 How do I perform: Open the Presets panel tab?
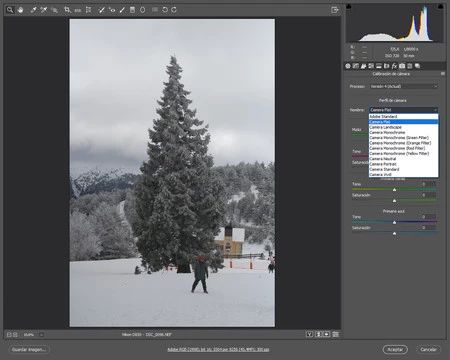click(410, 66)
